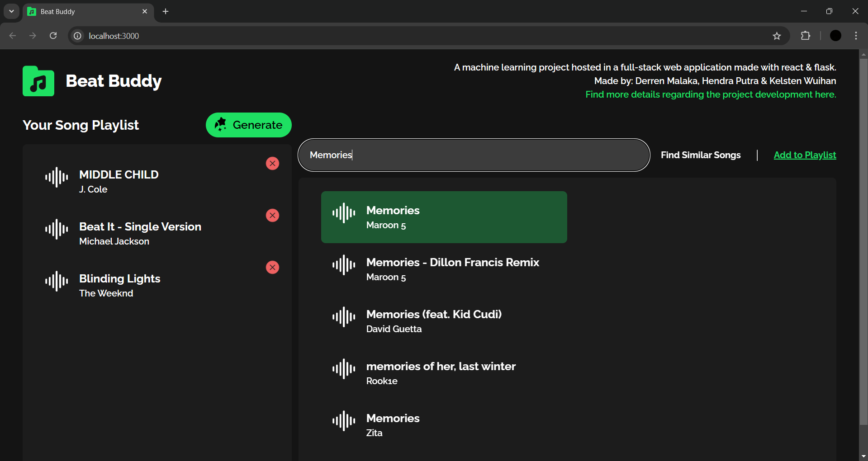
Task: Toggle the bookmark star in the address bar
Action: [777, 36]
